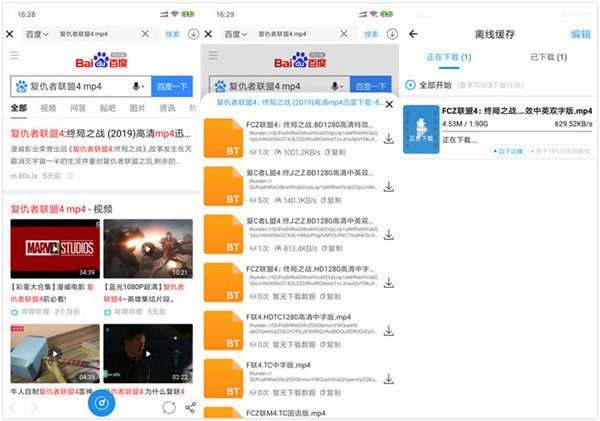The image size is (600, 421).
Task: Tap the m.80s.la source text
Action: [x=24, y=176]
